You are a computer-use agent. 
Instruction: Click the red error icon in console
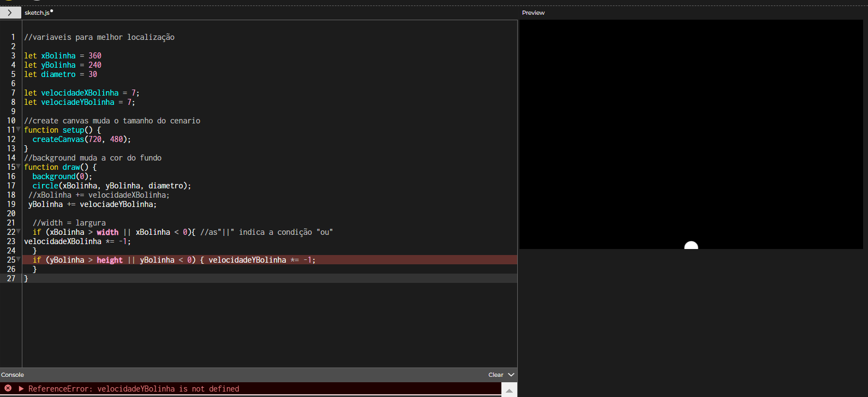tap(8, 388)
